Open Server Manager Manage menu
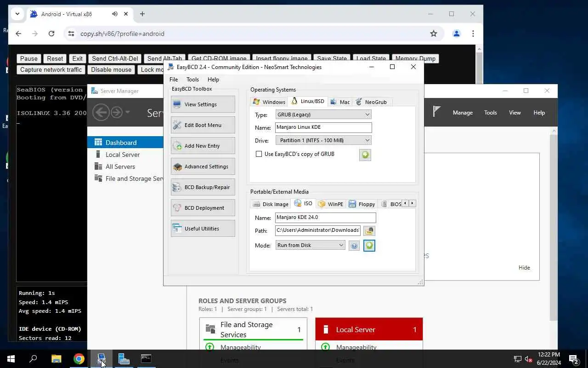Viewport: 588px width, 368px height. point(463,113)
